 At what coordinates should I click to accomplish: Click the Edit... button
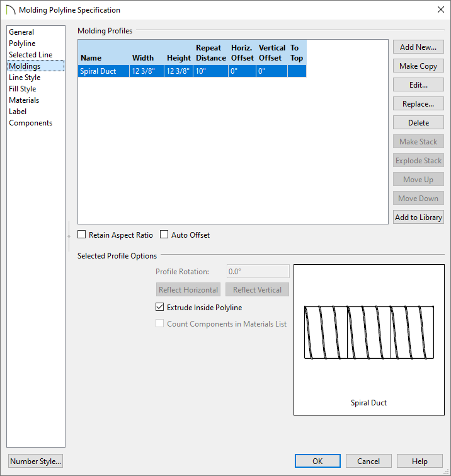tap(418, 85)
